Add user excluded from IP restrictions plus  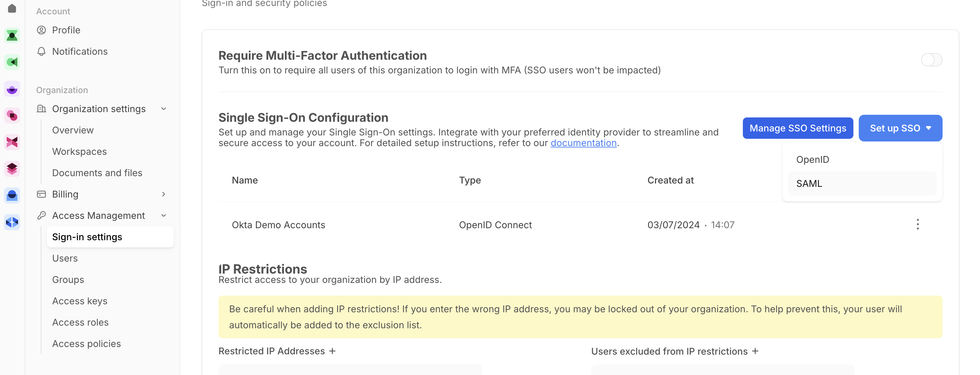755,351
